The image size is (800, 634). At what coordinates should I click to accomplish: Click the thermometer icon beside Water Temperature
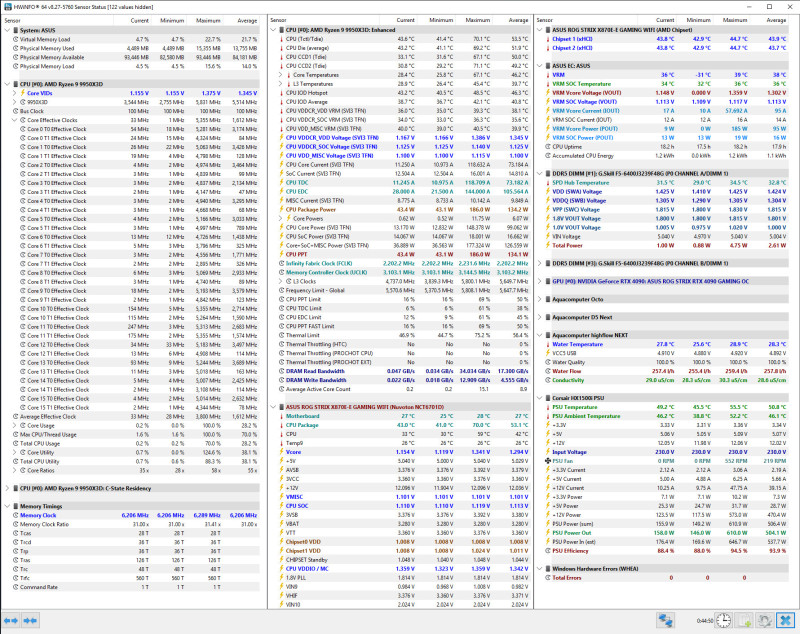(x=548, y=345)
